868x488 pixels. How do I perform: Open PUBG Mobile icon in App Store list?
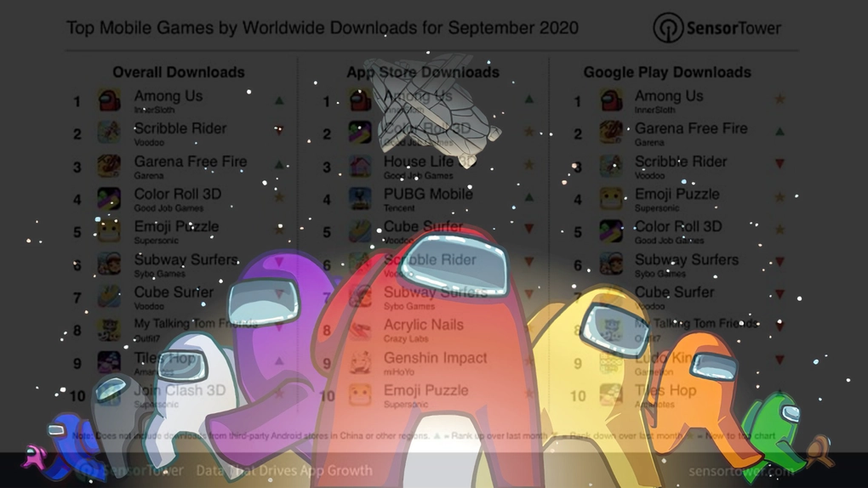point(360,200)
